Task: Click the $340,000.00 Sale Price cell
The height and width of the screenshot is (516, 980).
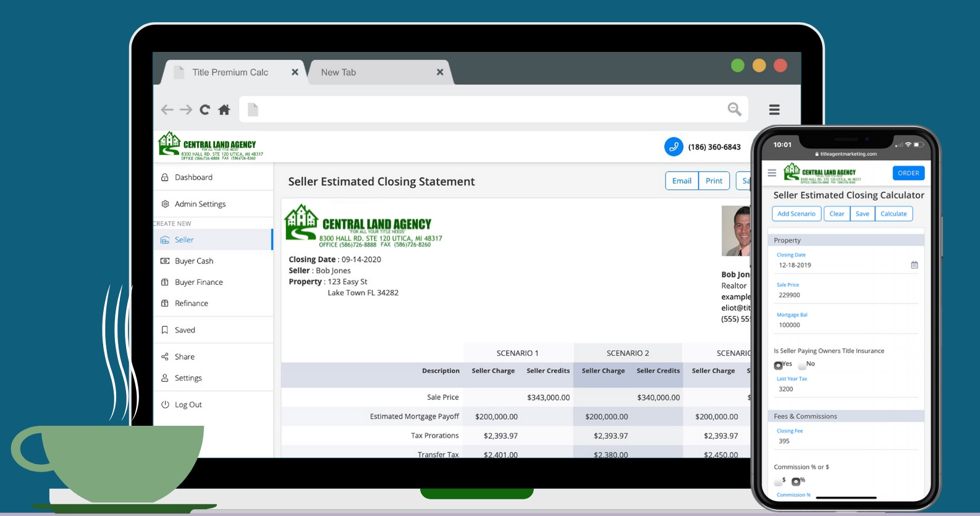Action: pos(658,397)
